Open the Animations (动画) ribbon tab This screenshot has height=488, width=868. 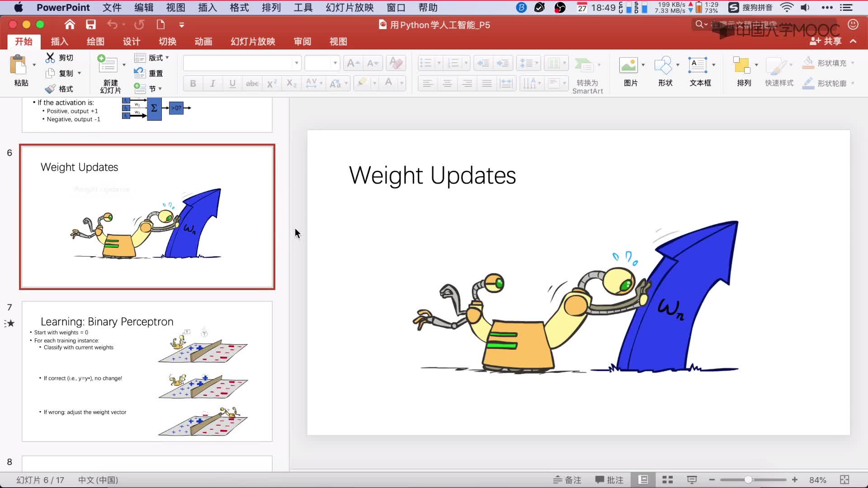(203, 42)
